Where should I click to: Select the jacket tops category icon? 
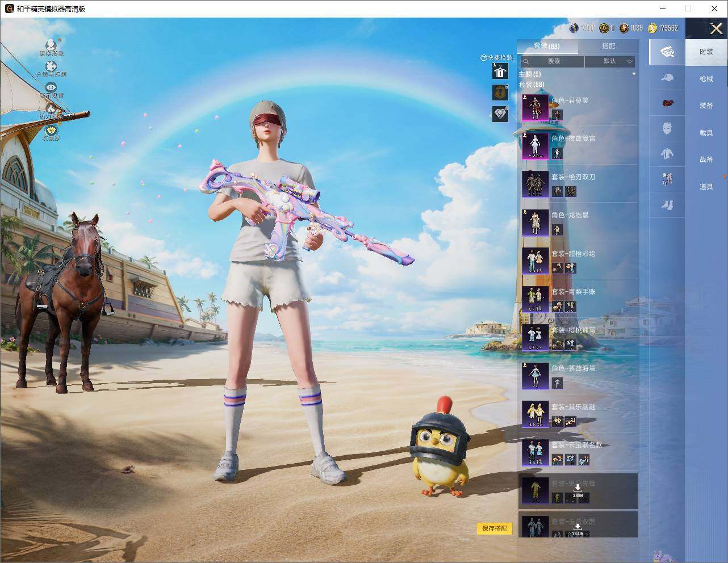coord(667,153)
